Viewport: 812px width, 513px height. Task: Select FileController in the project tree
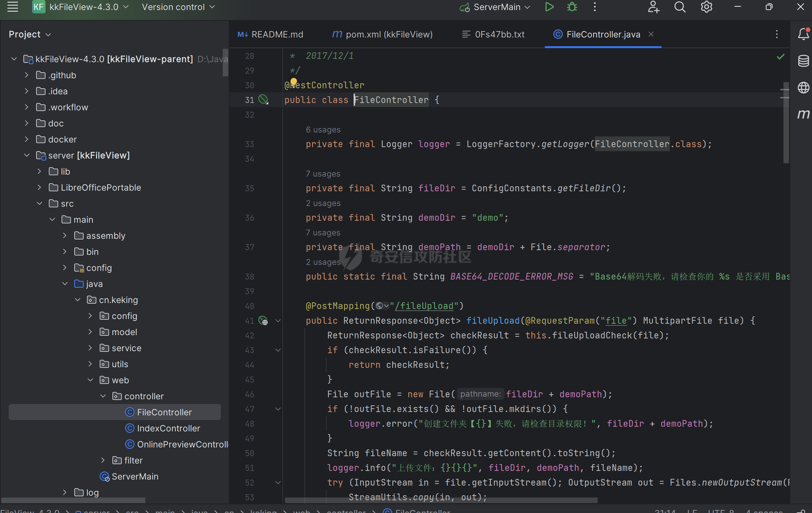coord(115,412)
